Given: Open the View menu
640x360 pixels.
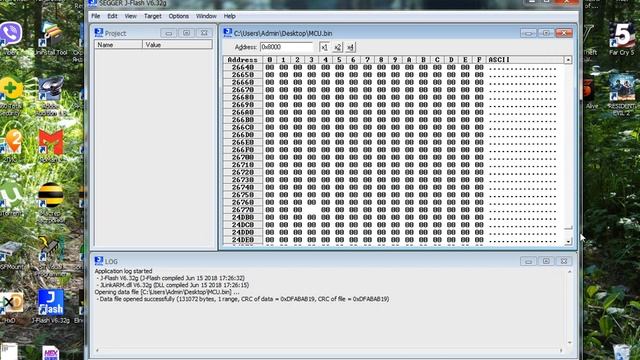Looking at the screenshot, I should (x=131, y=16).
